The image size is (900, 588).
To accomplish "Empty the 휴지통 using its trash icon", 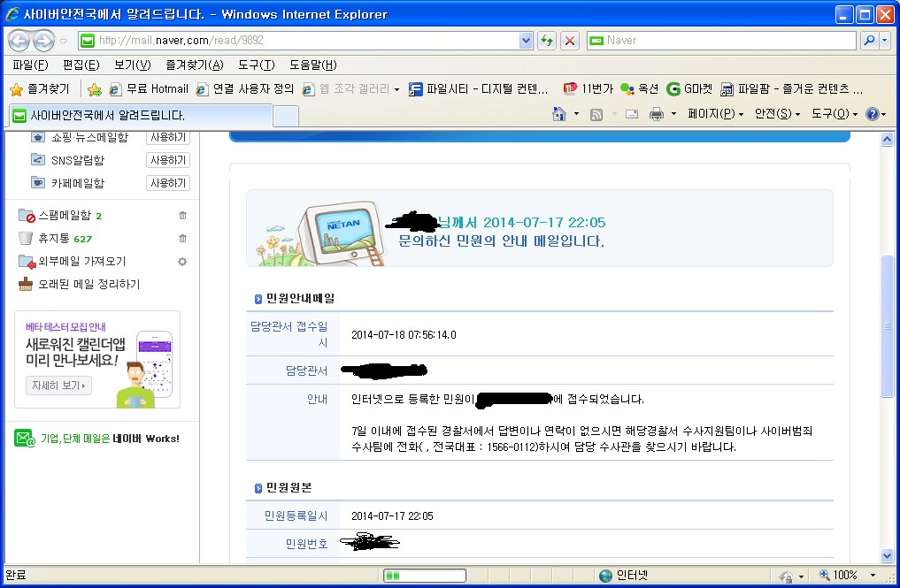I will [182, 239].
